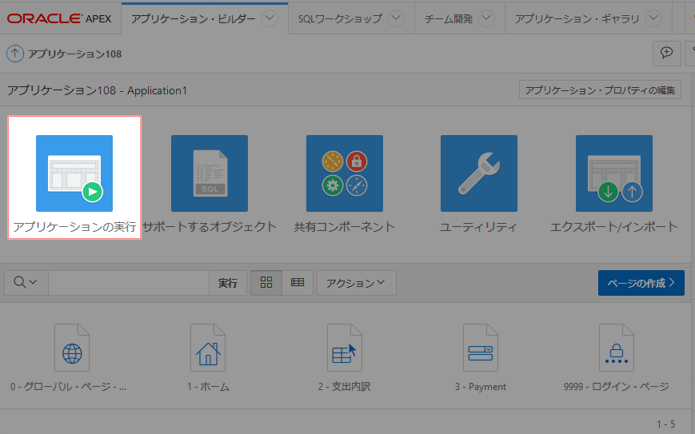Click the アプリケーションの実行 label

(x=74, y=227)
